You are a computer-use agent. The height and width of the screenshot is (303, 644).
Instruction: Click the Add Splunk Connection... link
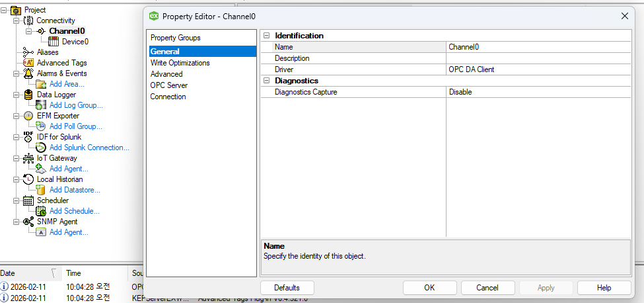point(89,148)
